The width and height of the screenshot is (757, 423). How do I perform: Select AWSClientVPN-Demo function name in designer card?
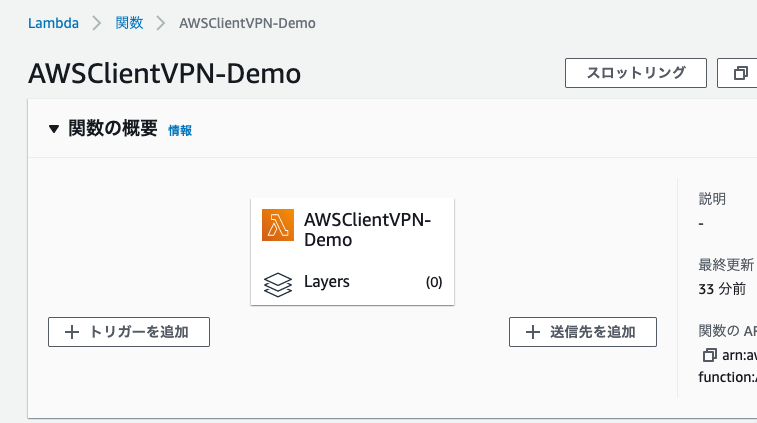point(367,230)
